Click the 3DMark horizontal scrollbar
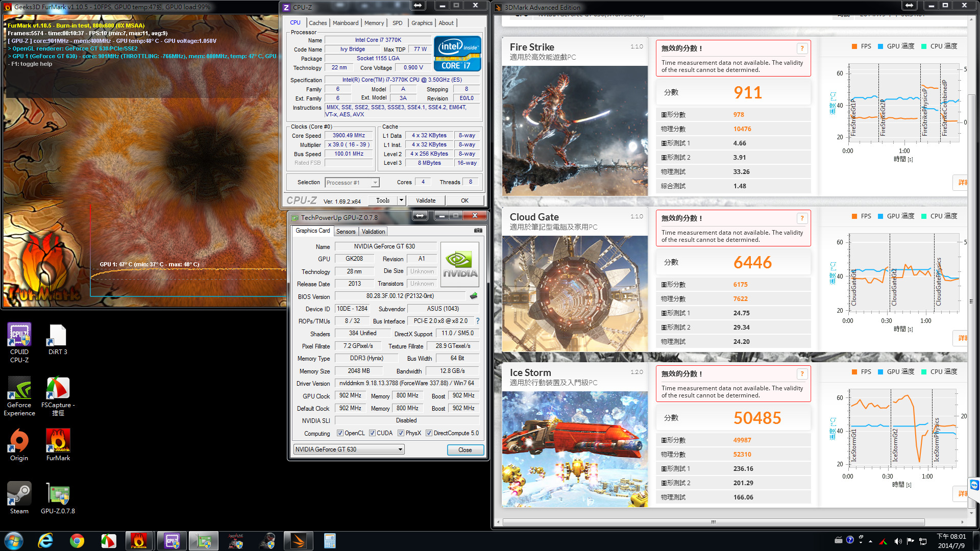The width and height of the screenshot is (980, 551). [714, 522]
